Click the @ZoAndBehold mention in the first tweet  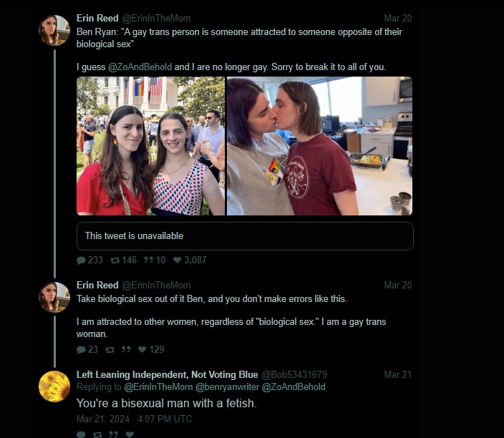click(139, 67)
